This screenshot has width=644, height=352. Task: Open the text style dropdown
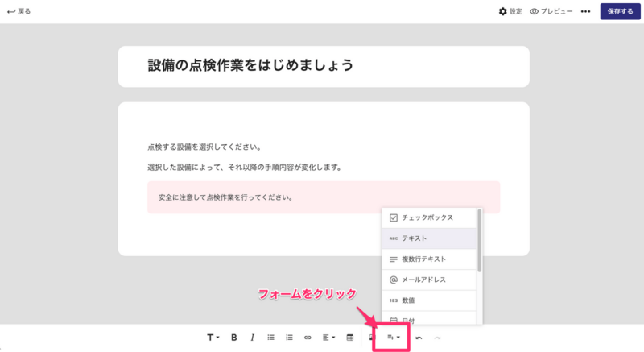213,338
